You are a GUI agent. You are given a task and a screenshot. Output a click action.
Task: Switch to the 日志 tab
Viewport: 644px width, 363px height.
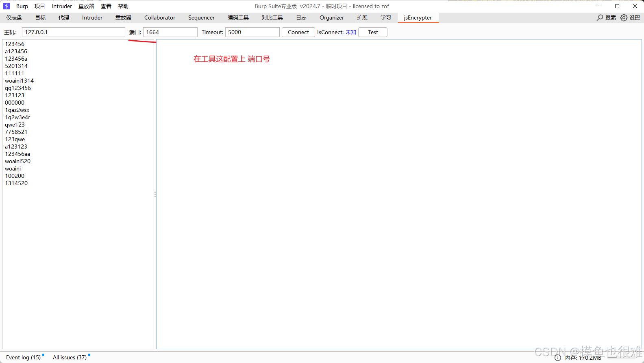[301, 17]
